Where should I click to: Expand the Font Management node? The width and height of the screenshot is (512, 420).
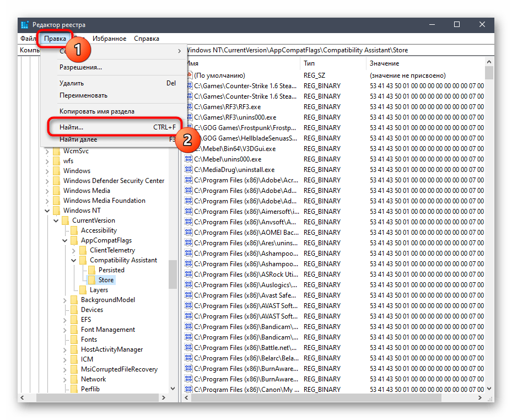[65, 330]
